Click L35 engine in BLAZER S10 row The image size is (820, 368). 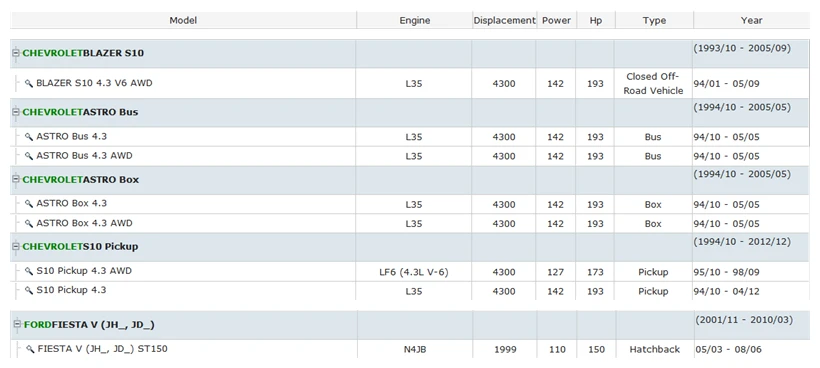point(414,84)
